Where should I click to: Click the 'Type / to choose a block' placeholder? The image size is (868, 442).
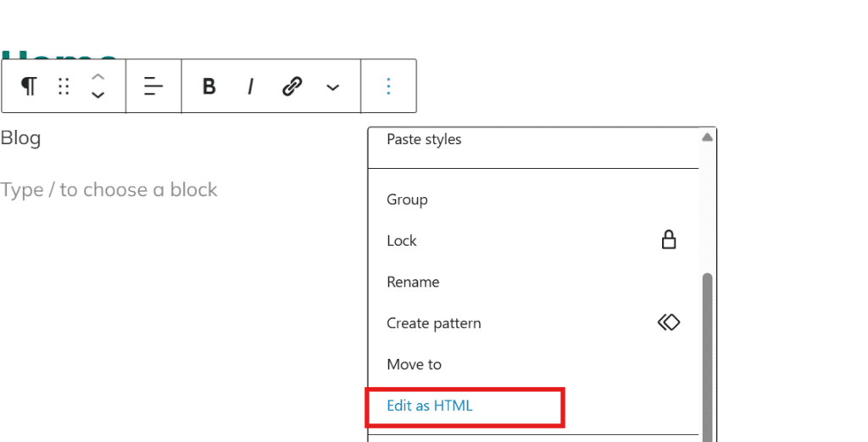108,189
